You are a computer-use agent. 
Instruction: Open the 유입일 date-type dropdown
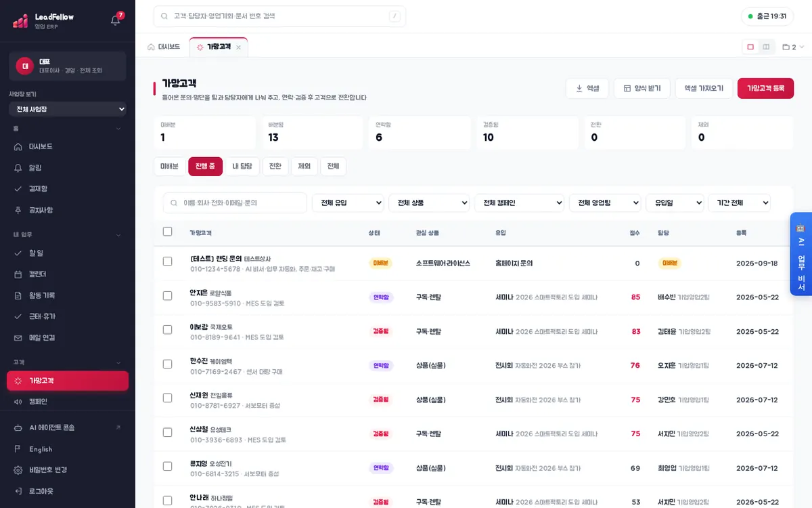pyautogui.click(x=675, y=203)
